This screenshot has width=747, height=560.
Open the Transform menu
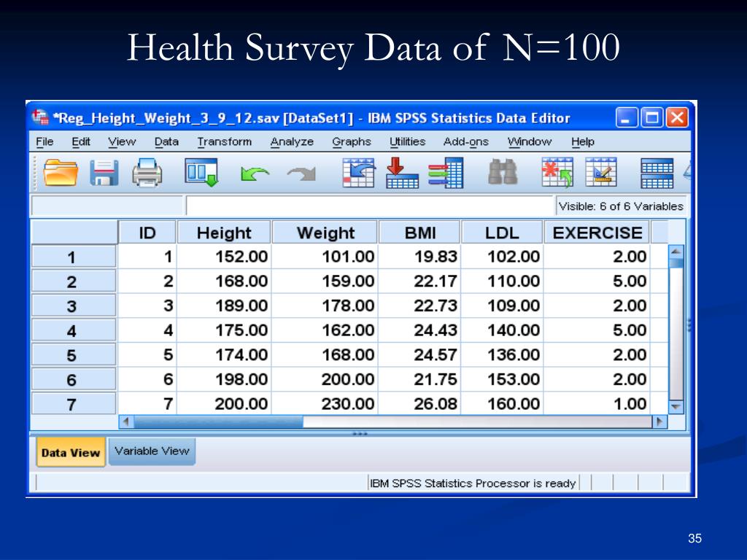coord(225,142)
